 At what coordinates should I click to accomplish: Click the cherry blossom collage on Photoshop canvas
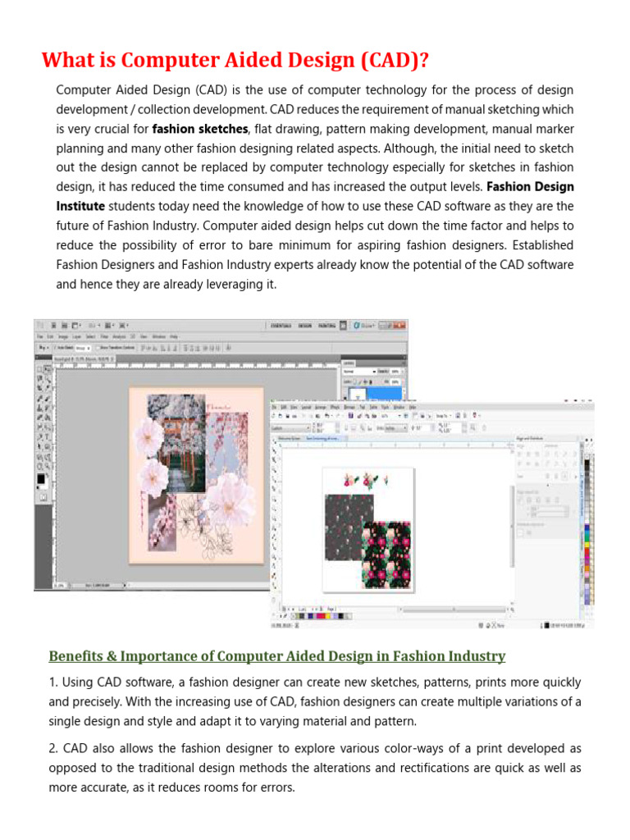click(x=197, y=475)
